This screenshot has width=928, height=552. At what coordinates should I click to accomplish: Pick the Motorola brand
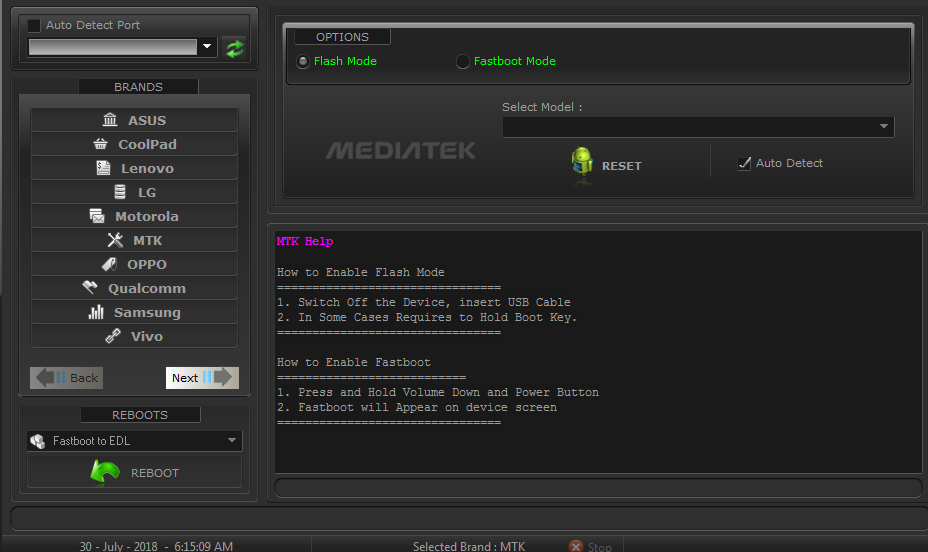click(x=134, y=217)
